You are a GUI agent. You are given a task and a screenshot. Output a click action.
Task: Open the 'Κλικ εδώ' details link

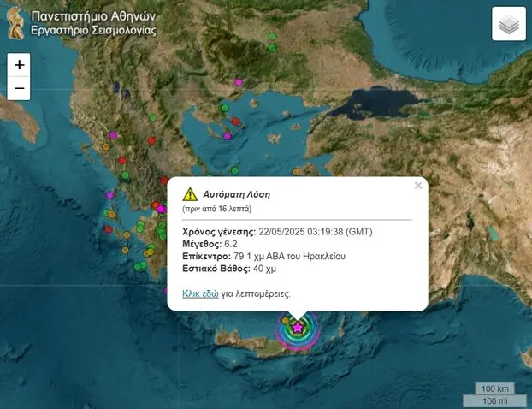coord(200,293)
